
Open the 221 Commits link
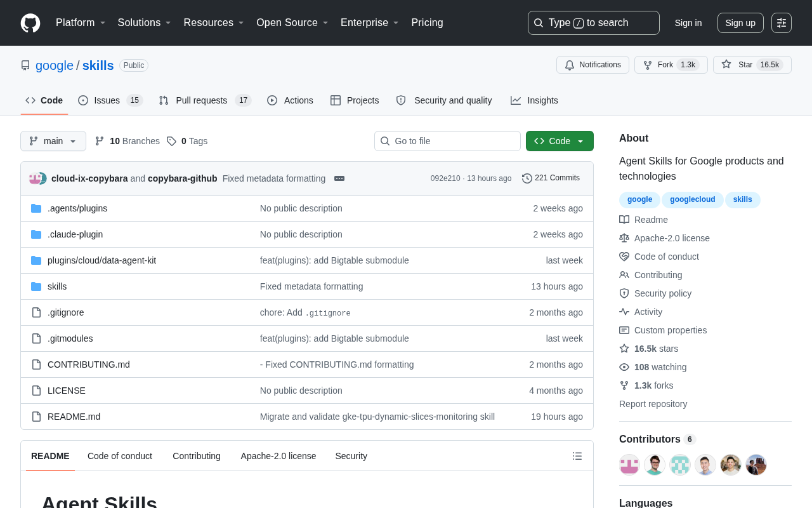click(551, 178)
